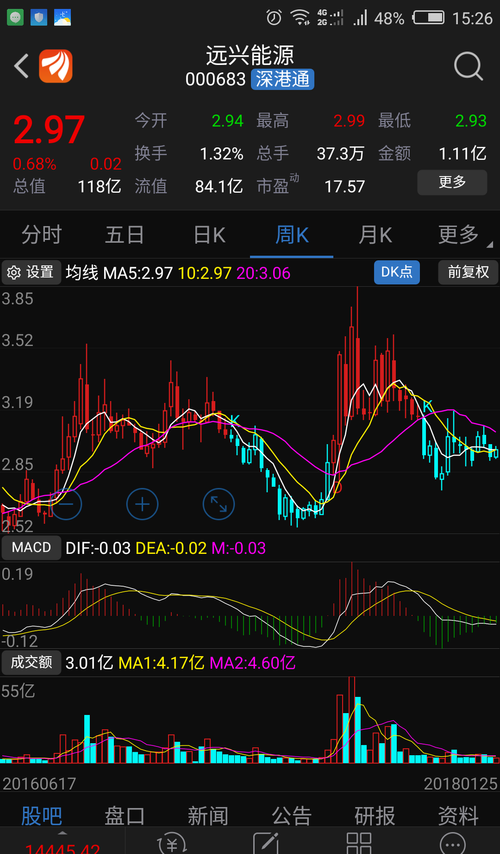
Task: Expand chart to fullscreen arrows icon
Action: pos(218,504)
